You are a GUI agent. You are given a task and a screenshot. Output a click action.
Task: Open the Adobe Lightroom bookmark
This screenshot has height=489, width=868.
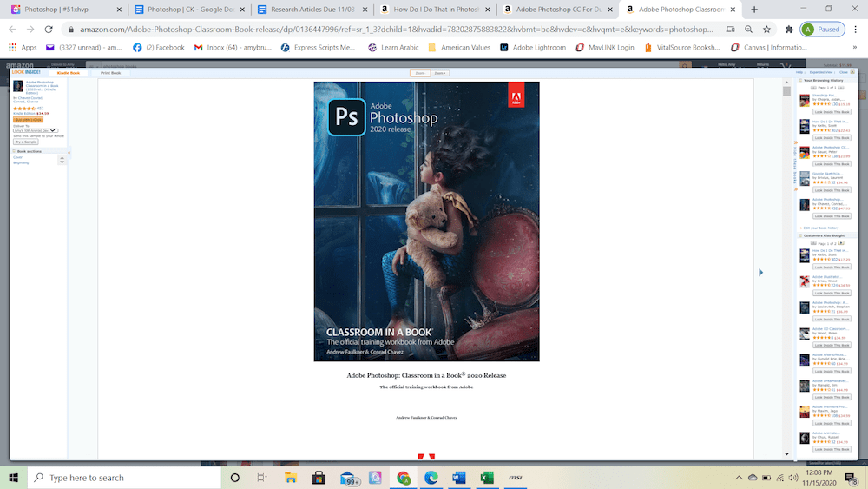click(533, 48)
